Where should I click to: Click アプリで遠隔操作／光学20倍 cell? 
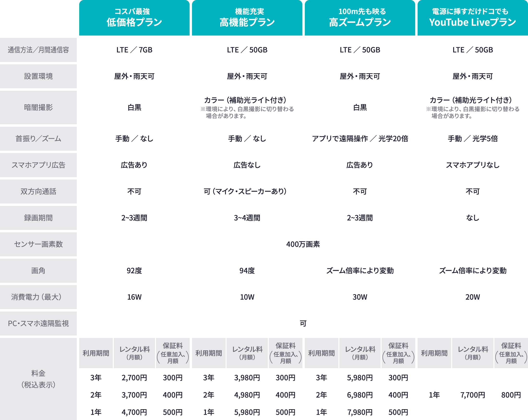(x=360, y=139)
